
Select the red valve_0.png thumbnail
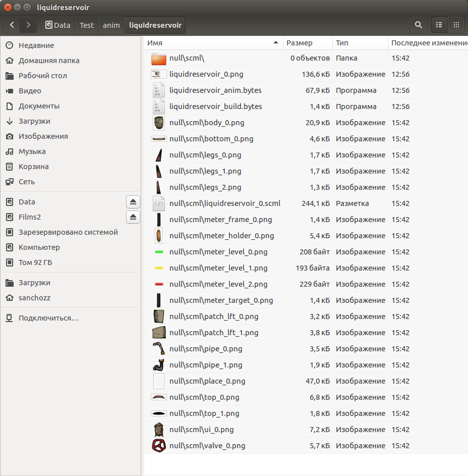click(158, 446)
